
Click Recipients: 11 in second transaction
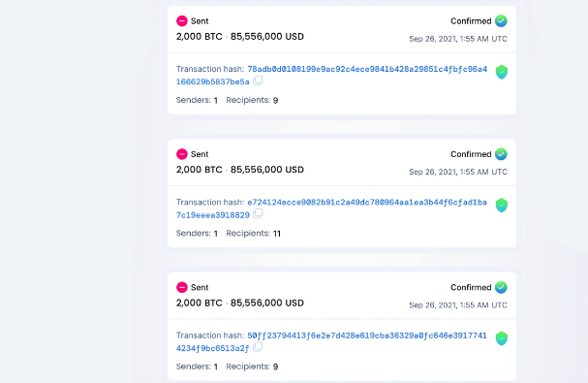(x=253, y=233)
